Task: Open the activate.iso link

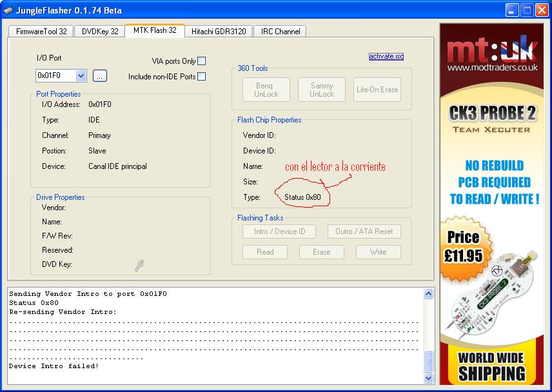Action: pyautogui.click(x=386, y=56)
